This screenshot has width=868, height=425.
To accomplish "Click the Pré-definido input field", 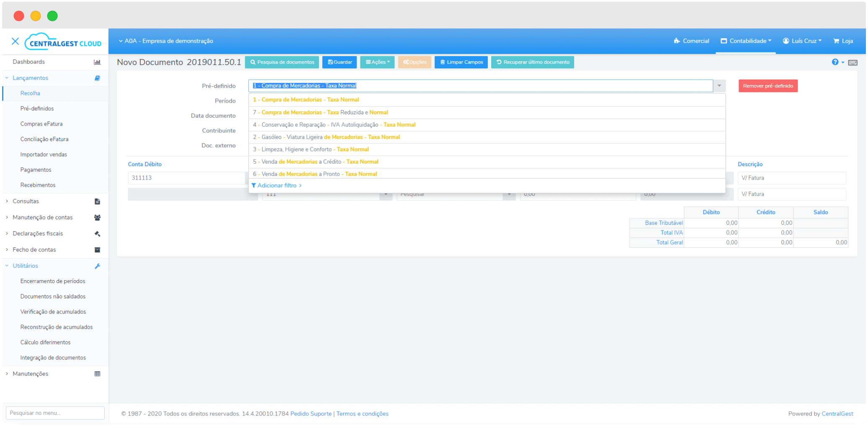I will coord(480,86).
